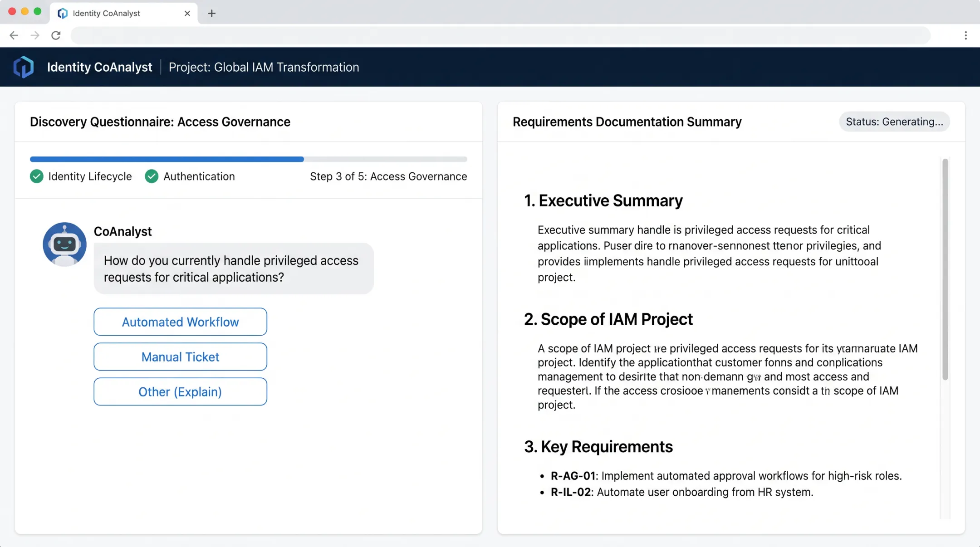
Task: Select the Other (Explain) option
Action: point(180,391)
